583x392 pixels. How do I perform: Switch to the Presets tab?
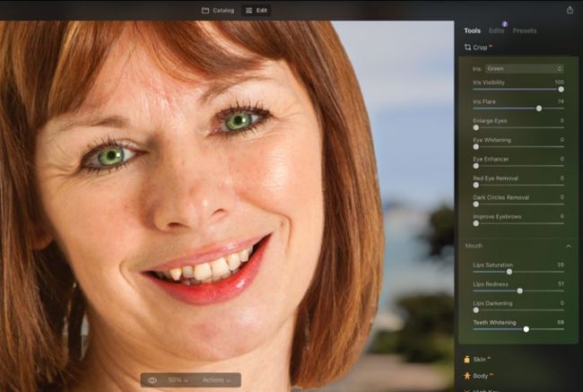click(525, 30)
